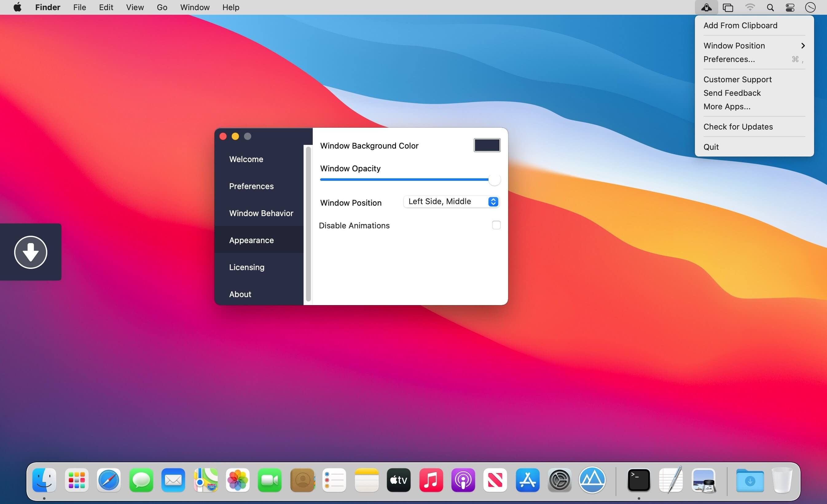Viewport: 827px width, 504px height.
Task: Click the screen mirroring menu bar icon
Action: click(x=728, y=7)
